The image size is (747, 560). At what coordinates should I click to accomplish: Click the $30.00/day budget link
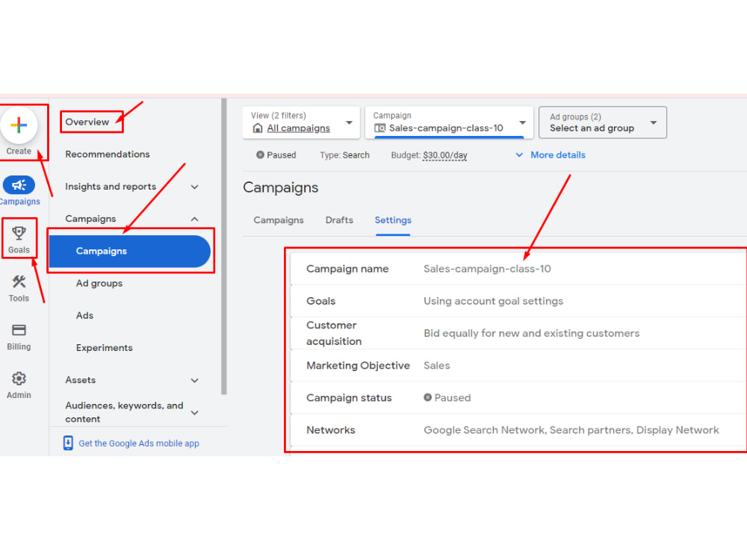coord(445,155)
